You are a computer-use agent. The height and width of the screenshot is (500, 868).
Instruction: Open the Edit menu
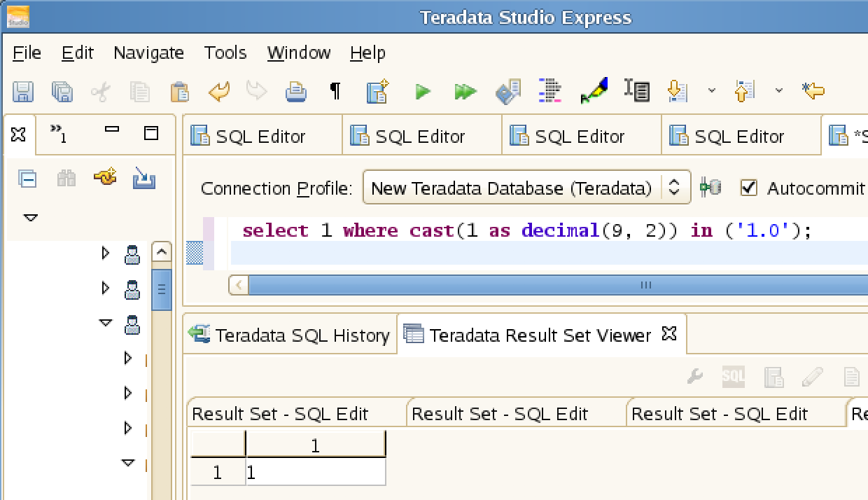(x=78, y=53)
